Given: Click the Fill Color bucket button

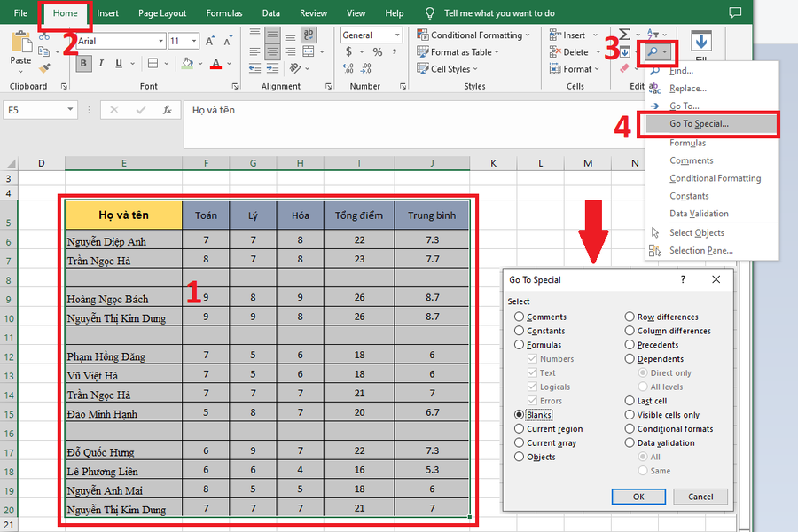Looking at the screenshot, I should coord(187,63).
